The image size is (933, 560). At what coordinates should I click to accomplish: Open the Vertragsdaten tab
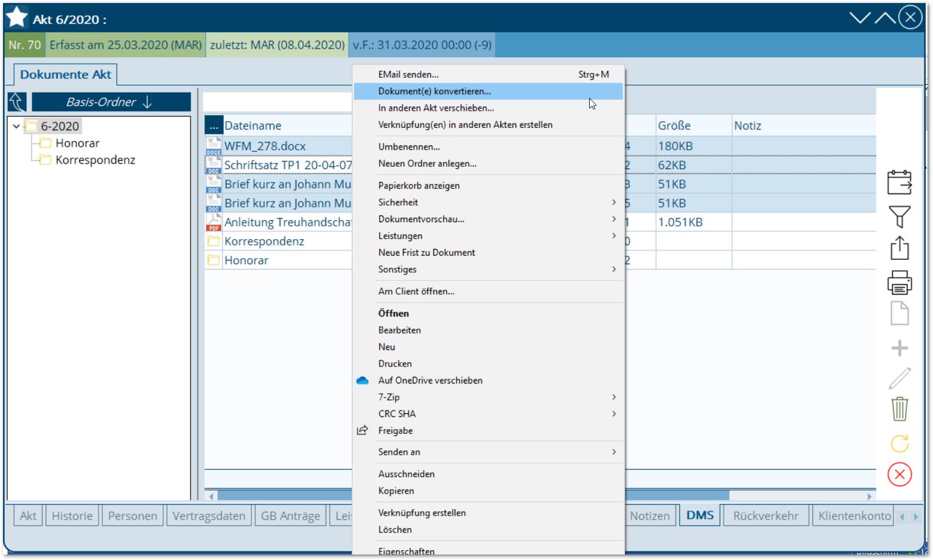click(x=209, y=516)
